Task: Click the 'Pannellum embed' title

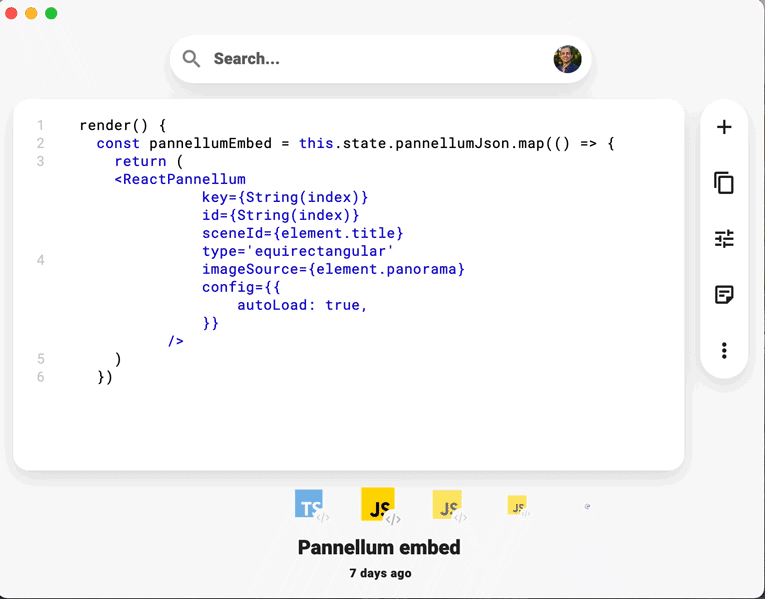Action: click(379, 547)
